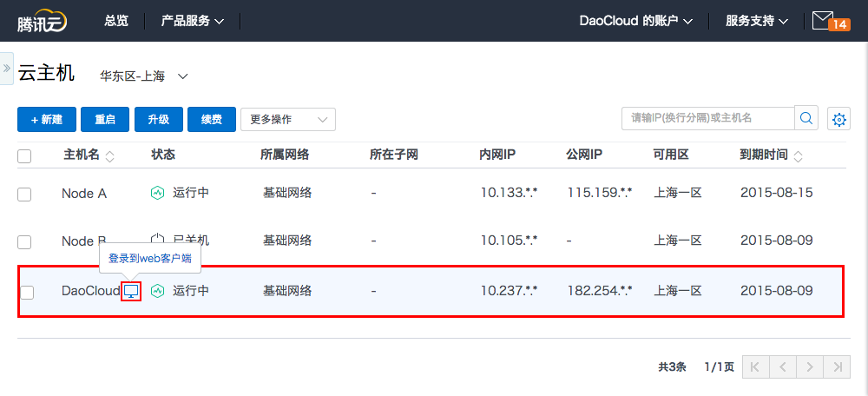This screenshot has height=396, width=868.
Task: Click internal IP 10.133.*.*
Action: coord(510,193)
